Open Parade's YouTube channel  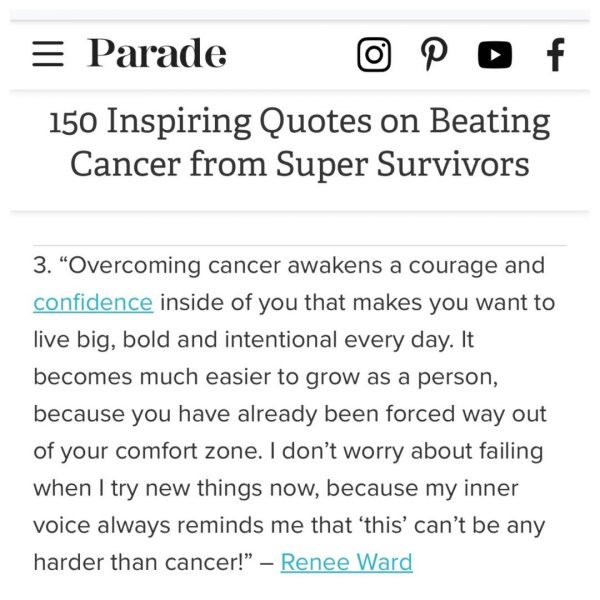[494, 54]
